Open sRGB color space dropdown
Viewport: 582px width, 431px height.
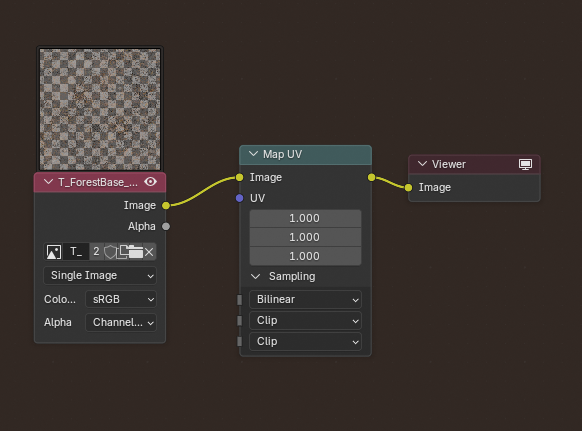click(x=121, y=299)
